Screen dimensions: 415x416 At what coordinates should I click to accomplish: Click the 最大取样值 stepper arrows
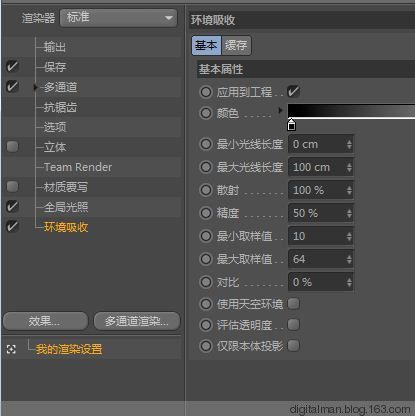(x=349, y=259)
